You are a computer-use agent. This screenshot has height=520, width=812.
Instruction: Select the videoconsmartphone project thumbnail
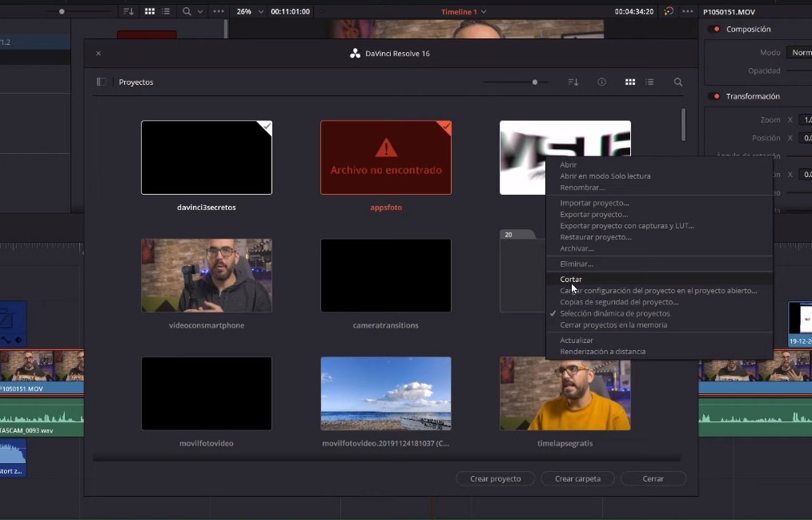[x=207, y=275]
